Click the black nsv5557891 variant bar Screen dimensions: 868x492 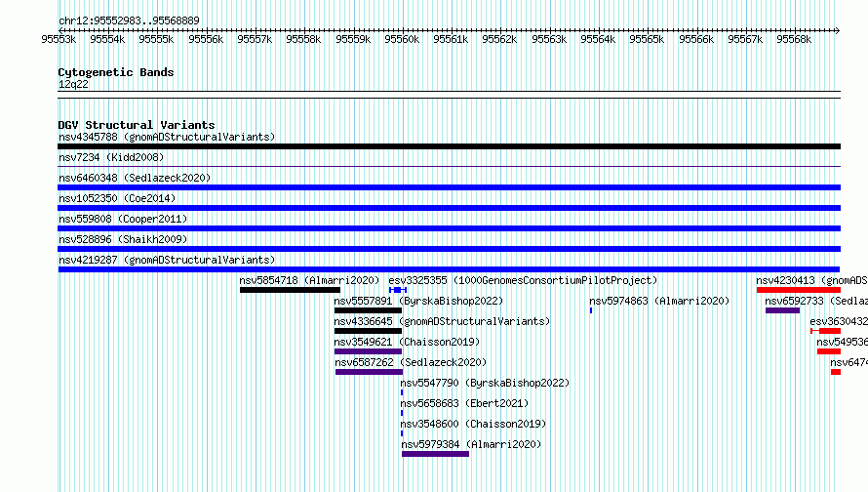368,310
